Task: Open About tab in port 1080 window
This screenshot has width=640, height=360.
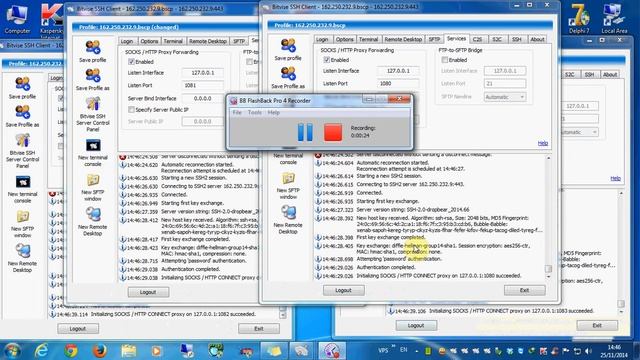Action: pos(537,39)
